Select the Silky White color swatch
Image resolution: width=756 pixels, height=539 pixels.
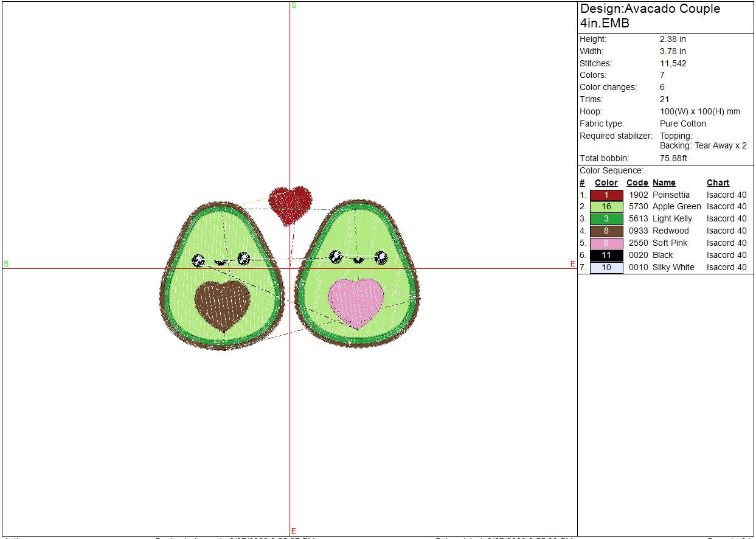click(x=606, y=268)
